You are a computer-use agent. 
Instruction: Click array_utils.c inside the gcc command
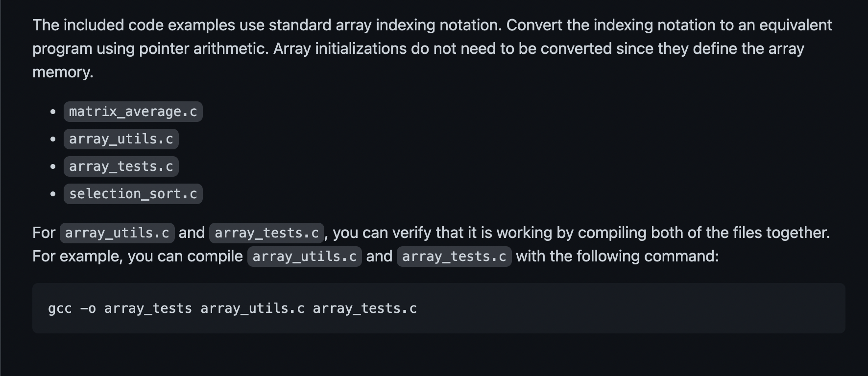pyautogui.click(x=252, y=308)
